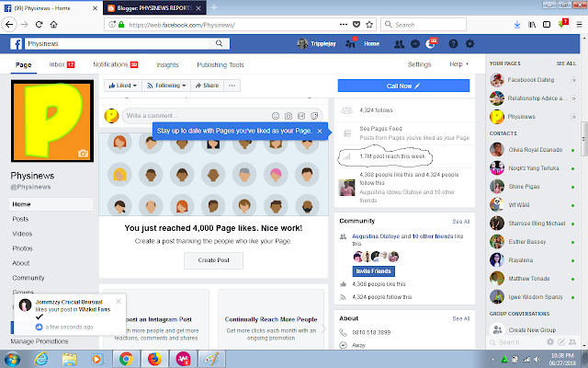Add a GIF to the comment
Viewport: 588px width, 368px height.
(301, 116)
